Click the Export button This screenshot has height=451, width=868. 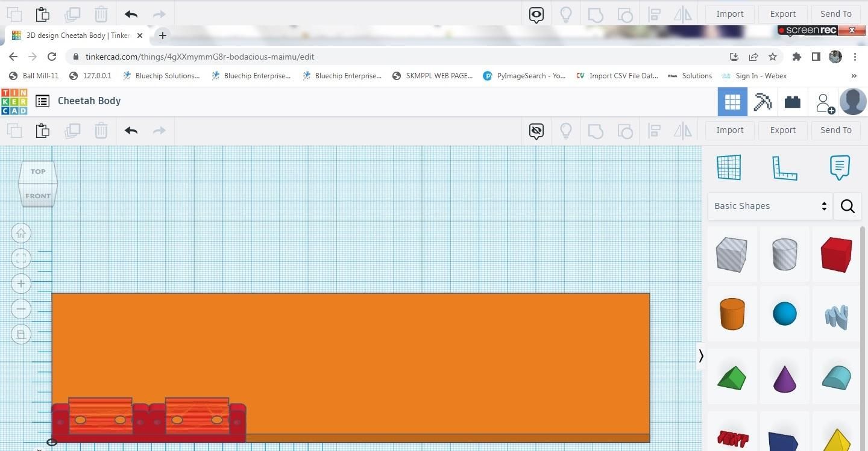(x=783, y=130)
